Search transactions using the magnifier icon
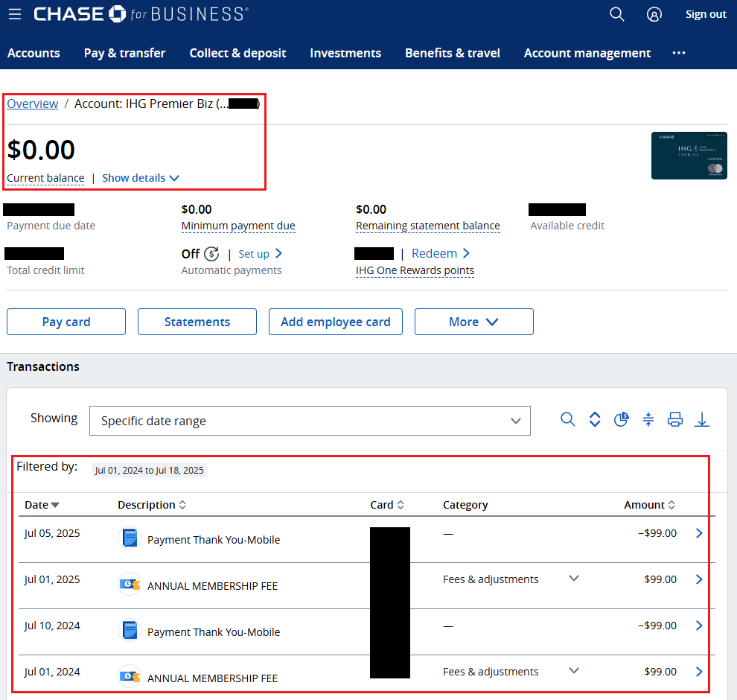 tap(568, 419)
